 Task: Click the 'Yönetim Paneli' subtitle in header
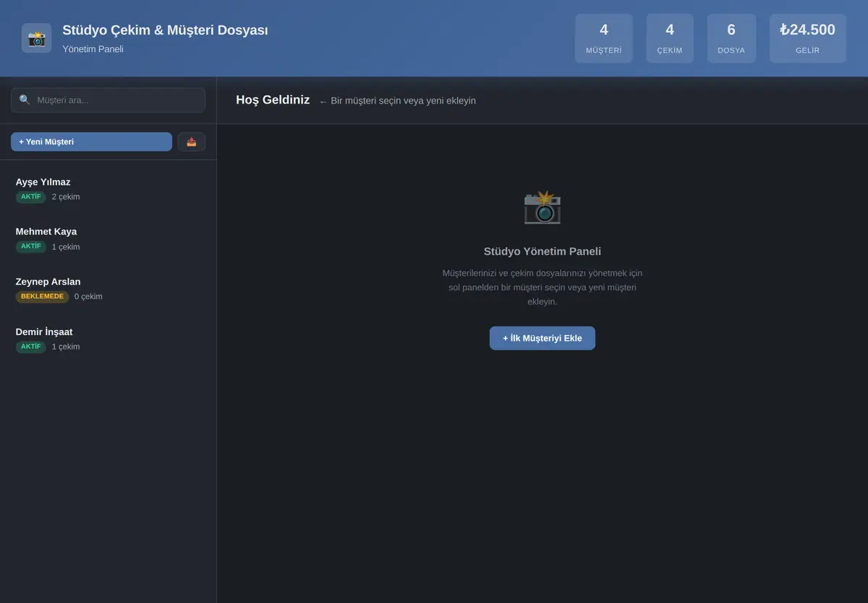coord(93,49)
